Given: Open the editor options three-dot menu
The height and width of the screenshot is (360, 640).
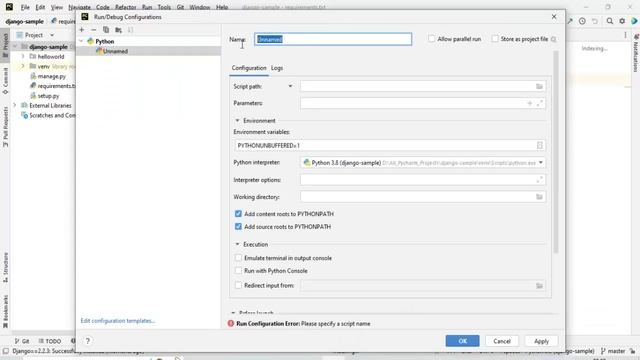Looking at the screenshot, I should click(x=625, y=35).
